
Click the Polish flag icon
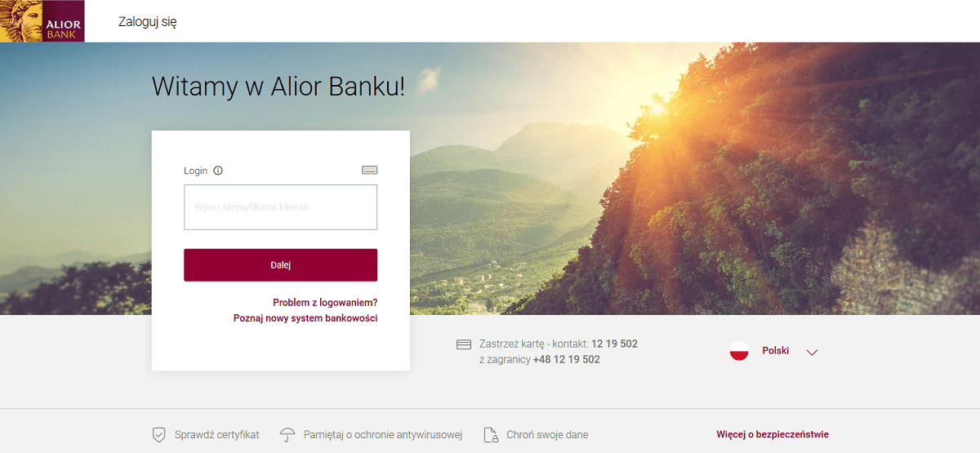tap(739, 351)
